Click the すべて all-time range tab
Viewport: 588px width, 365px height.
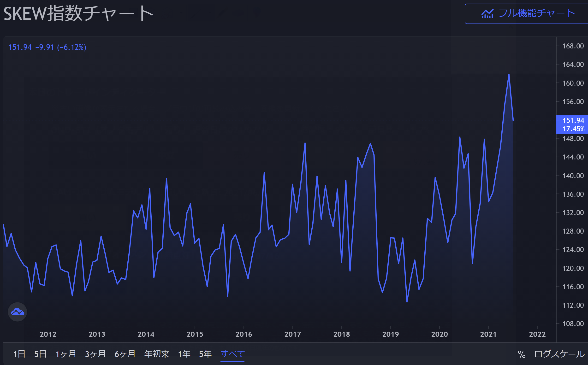pos(232,354)
